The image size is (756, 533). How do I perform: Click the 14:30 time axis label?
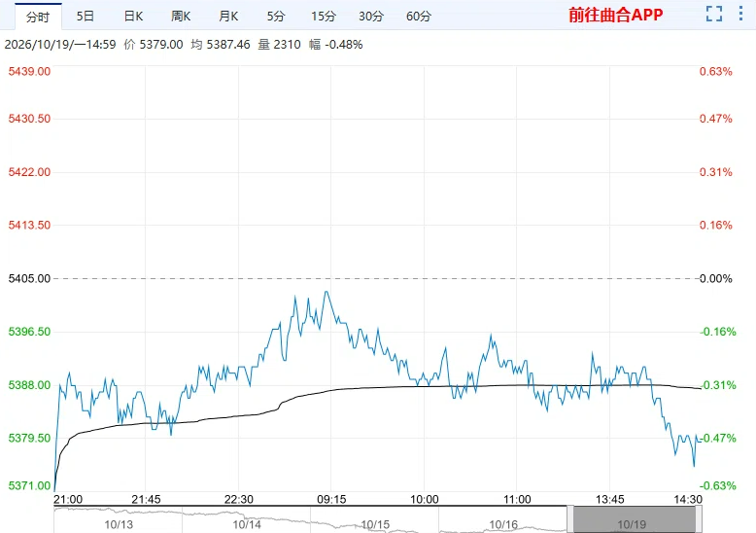pos(688,499)
